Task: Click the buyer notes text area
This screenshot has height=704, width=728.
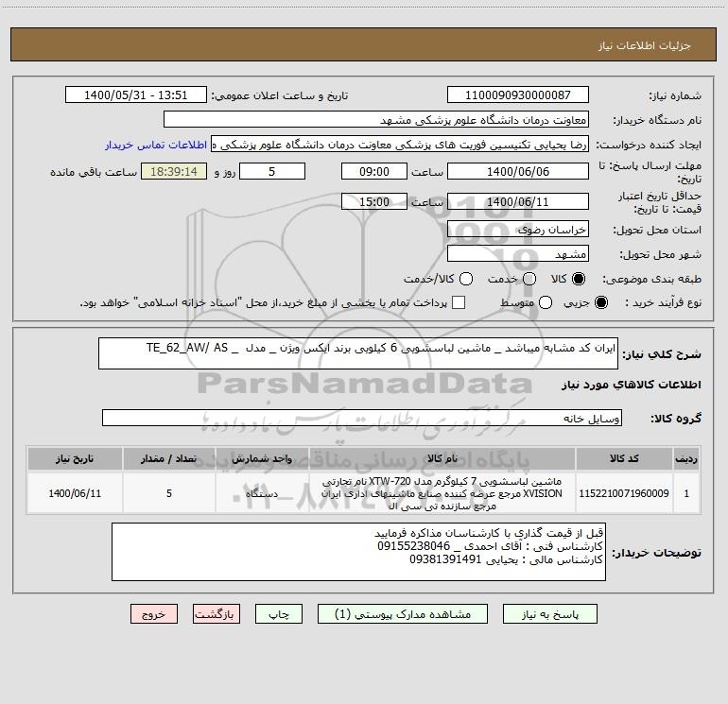Action: [358, 552]
